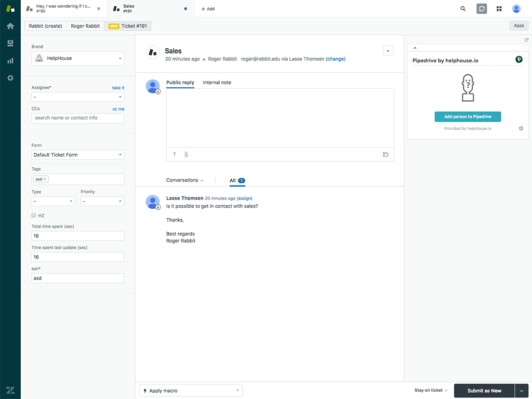Open the Stay on ticket dropdown

431,390
